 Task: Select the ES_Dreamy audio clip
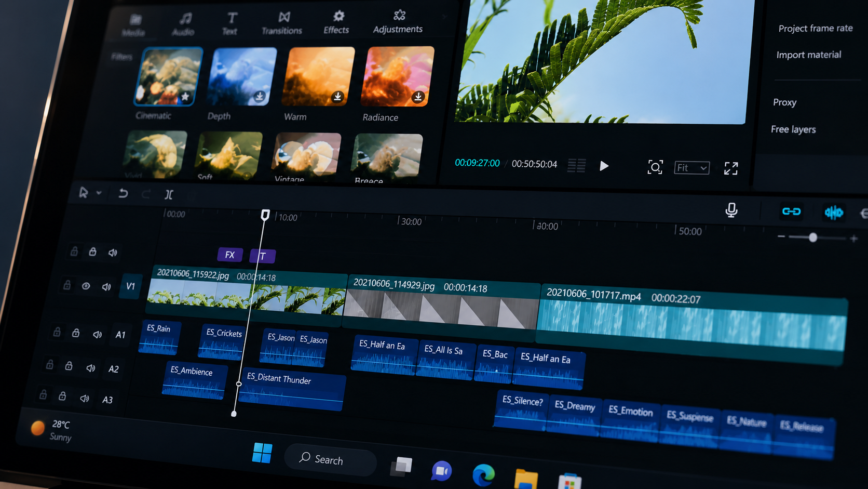tap(574, 416)
